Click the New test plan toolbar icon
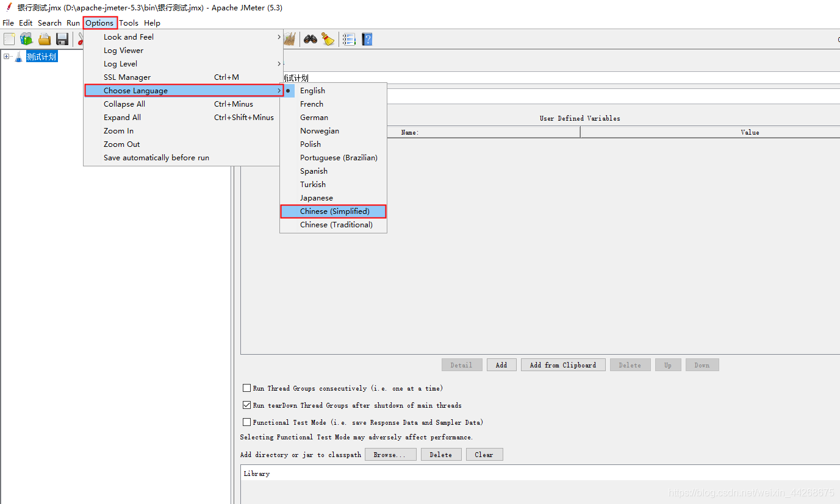 pos(9,39)
